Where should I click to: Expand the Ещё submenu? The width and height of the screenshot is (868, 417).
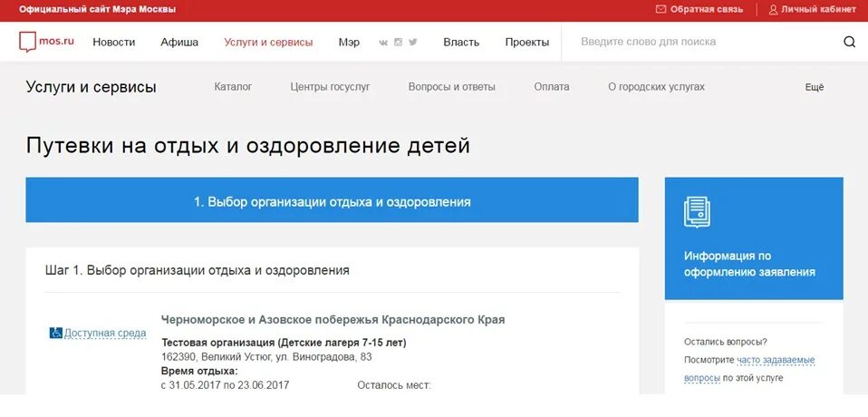pyautogui.click(x=815, y=87)
